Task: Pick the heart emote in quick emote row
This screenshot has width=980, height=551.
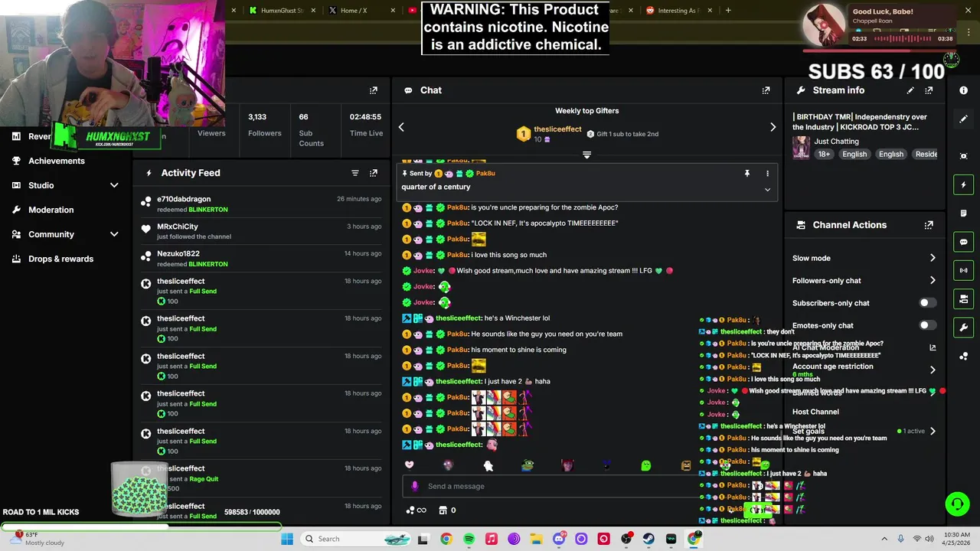Action: 409,465
